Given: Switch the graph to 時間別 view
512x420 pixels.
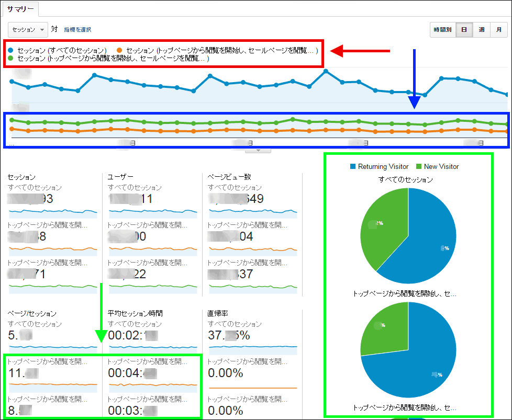Looking at the screenshot, I should click(442, 30).
